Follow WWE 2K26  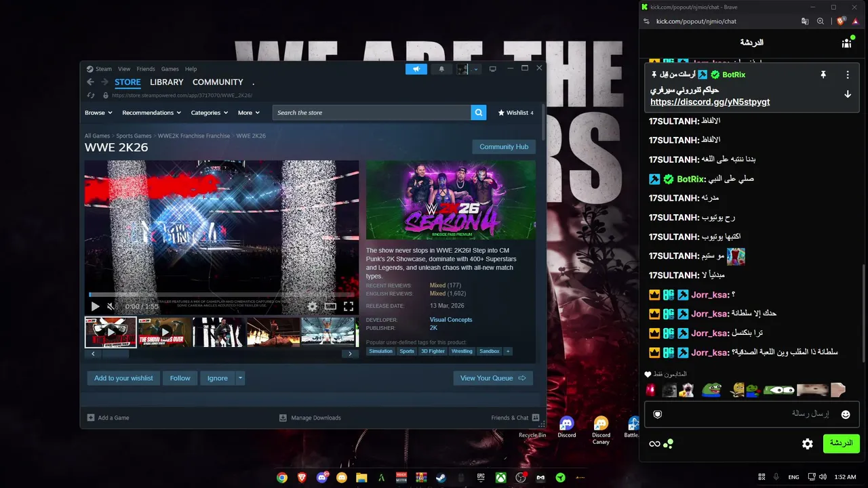[180, 378]
